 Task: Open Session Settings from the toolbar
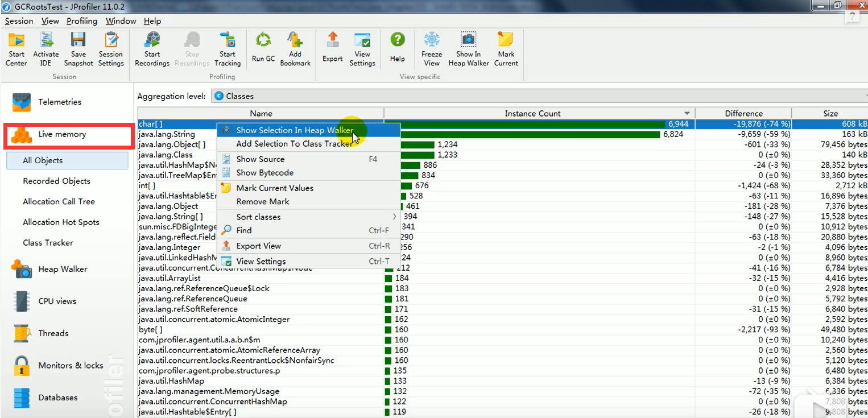click(111, 49)
